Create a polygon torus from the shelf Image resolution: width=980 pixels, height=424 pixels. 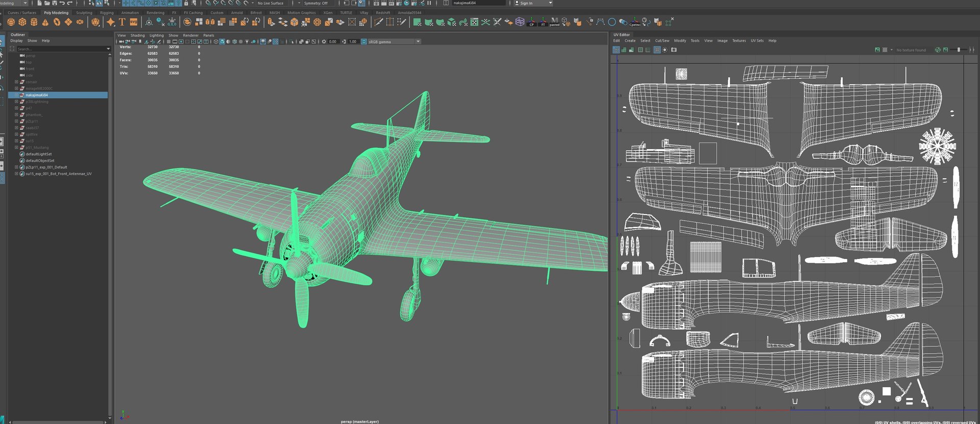[x=57, y=22]
